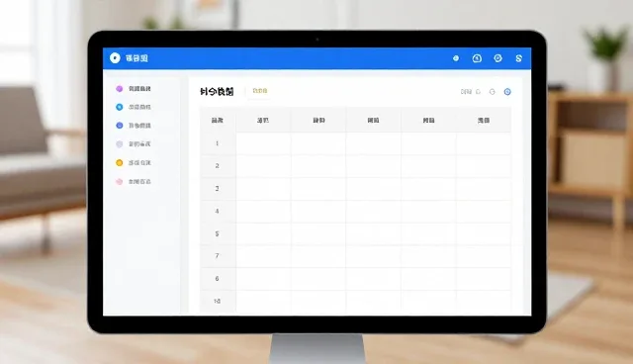Select table row number 1
The image size is (633, 364).
coord(218,143)
